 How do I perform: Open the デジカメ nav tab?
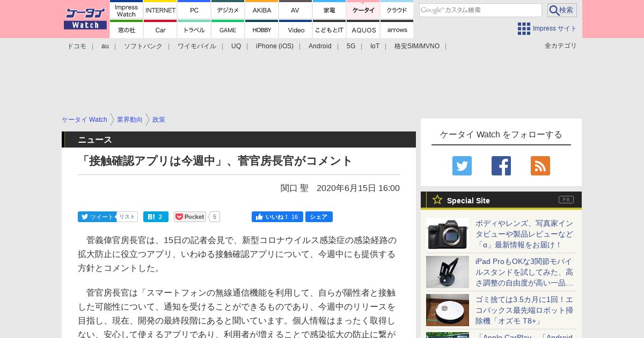pyautogui.click(x=228, y=10)
